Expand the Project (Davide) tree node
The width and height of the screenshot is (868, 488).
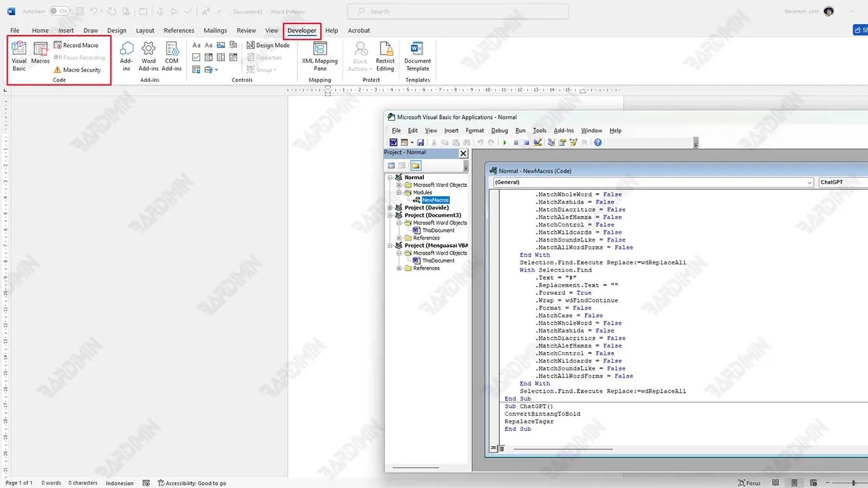pos(390,208)
